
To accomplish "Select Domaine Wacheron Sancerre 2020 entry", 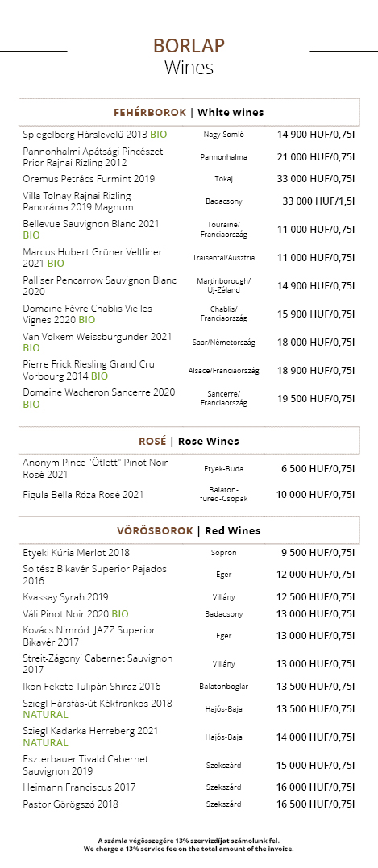I will pyautogui.click(x=99, y=398).
